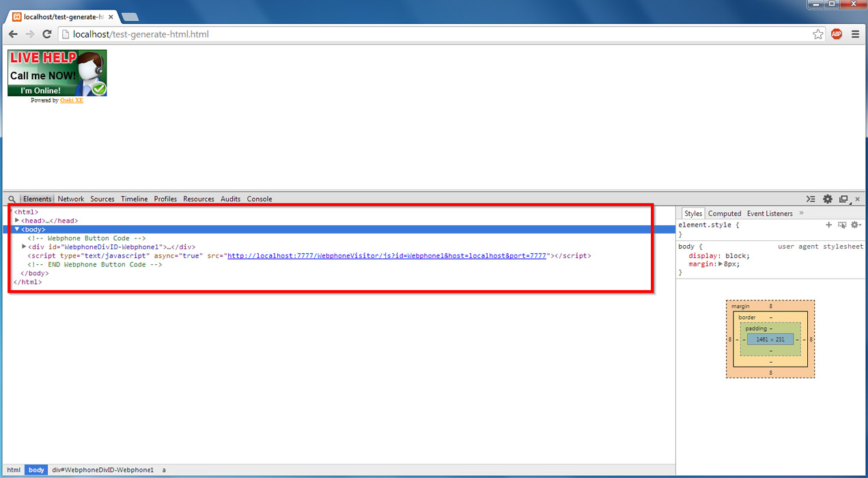Screen dimensions: 868x478
Task: Close the DevTools panel
Action: 858,199
